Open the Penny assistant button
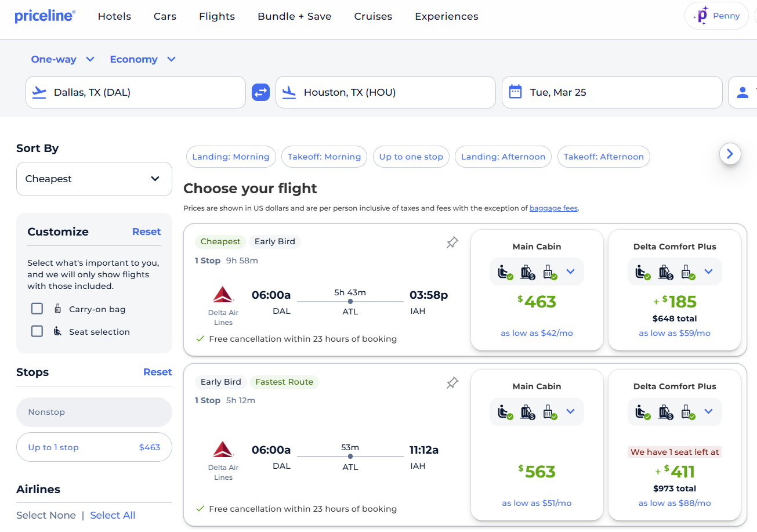The width and height of the screenshot is (757, 532). pyautogui.click(x=717, y=16)
